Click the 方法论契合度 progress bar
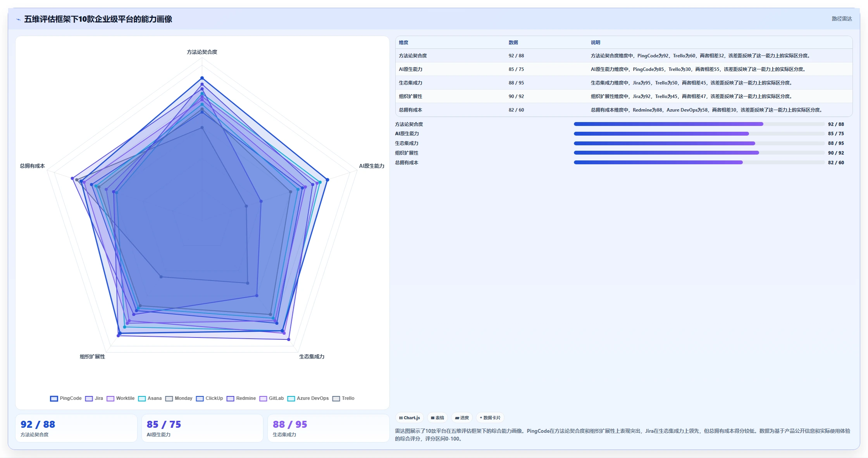Image resolution: width=868 pixels, height=458 pixels. tap(699, 124)
